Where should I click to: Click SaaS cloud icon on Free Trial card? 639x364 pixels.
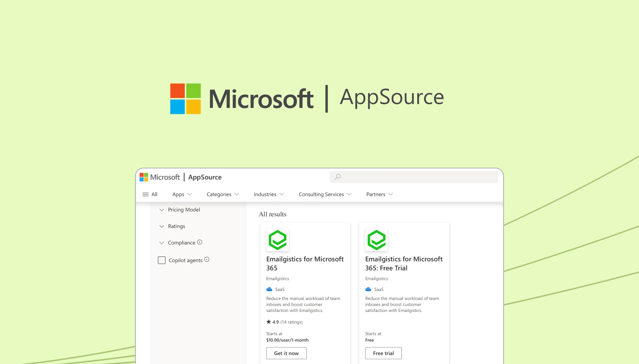(368, 289)
